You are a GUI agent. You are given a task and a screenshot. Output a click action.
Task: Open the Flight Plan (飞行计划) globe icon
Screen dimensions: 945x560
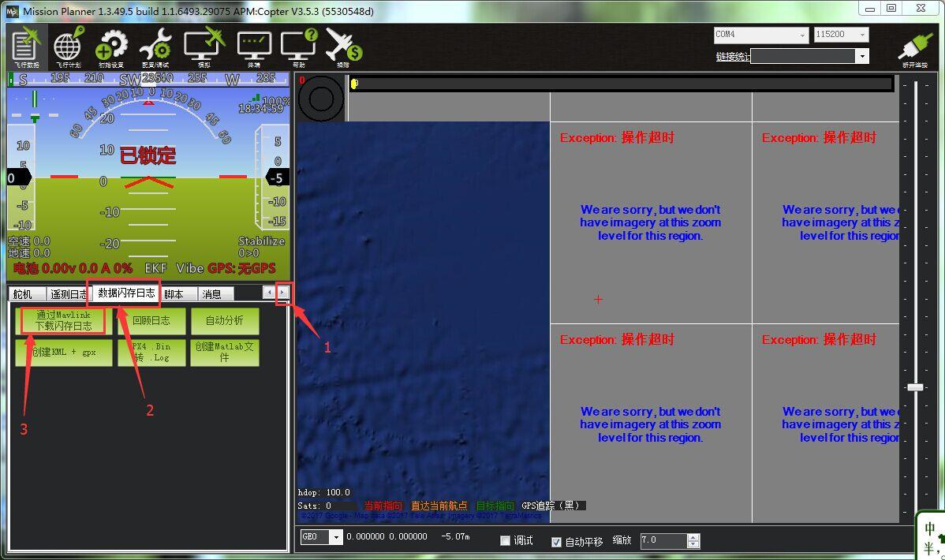tap(68, 47)
